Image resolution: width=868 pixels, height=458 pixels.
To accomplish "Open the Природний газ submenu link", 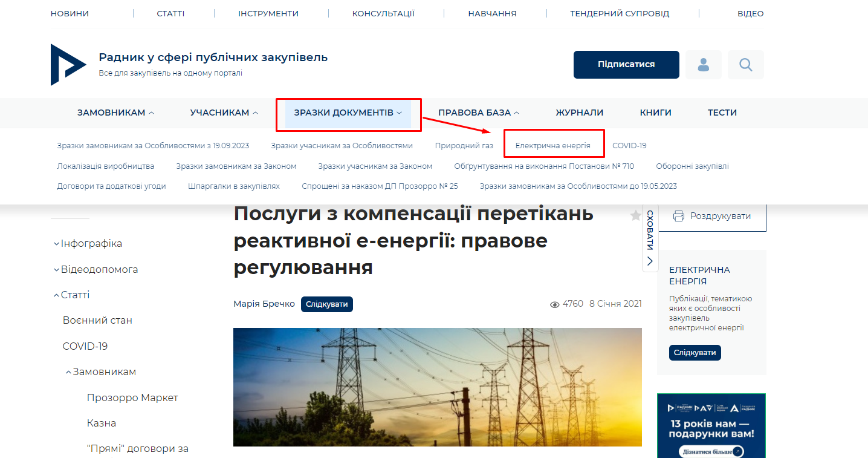I will pyautogui.click(x=464, y=146).
